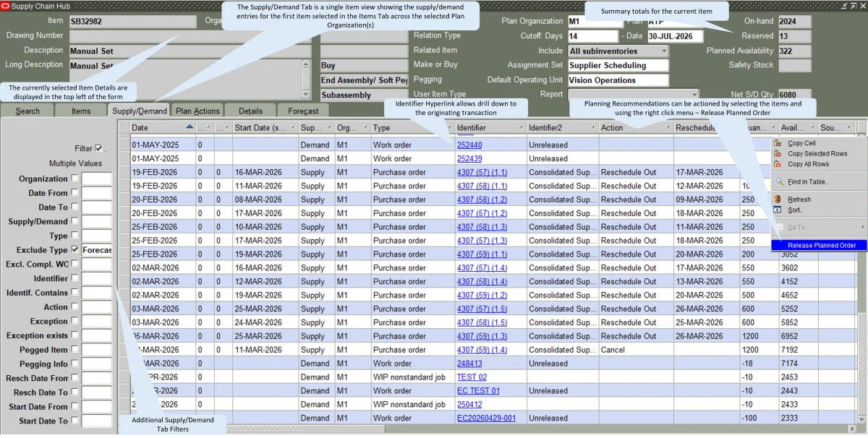Click the Copy All Rows icon
Screen dimensions: 868x438
pos(778,164)
